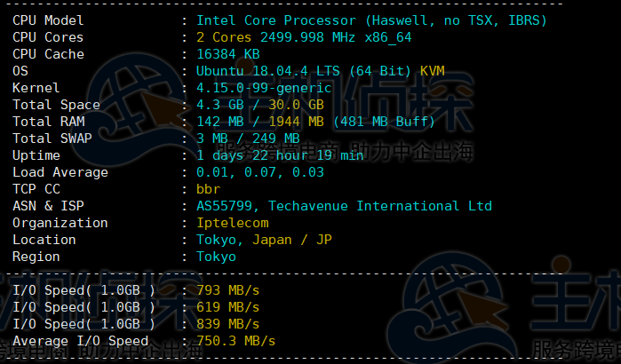Click the first I/O speed 793 MB/s
The height and width of the screenshot is (364, 621).
228,290
